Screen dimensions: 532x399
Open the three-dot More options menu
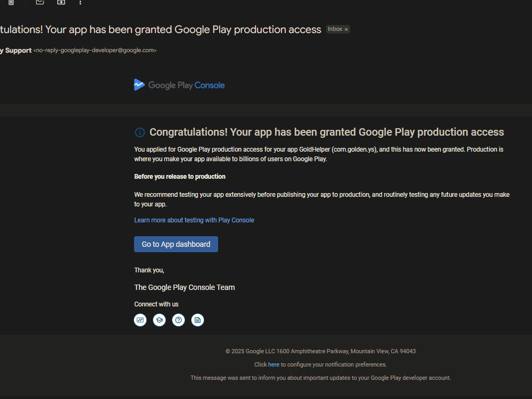coord(80,2)
